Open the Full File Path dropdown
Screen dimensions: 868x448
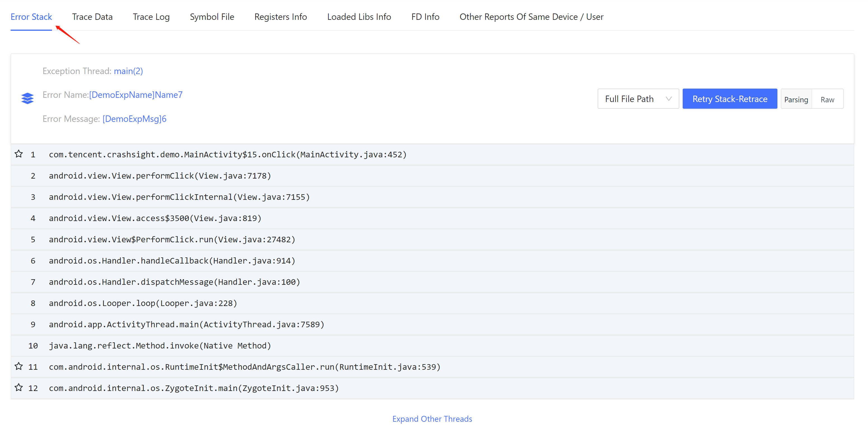tap(638, 99)
